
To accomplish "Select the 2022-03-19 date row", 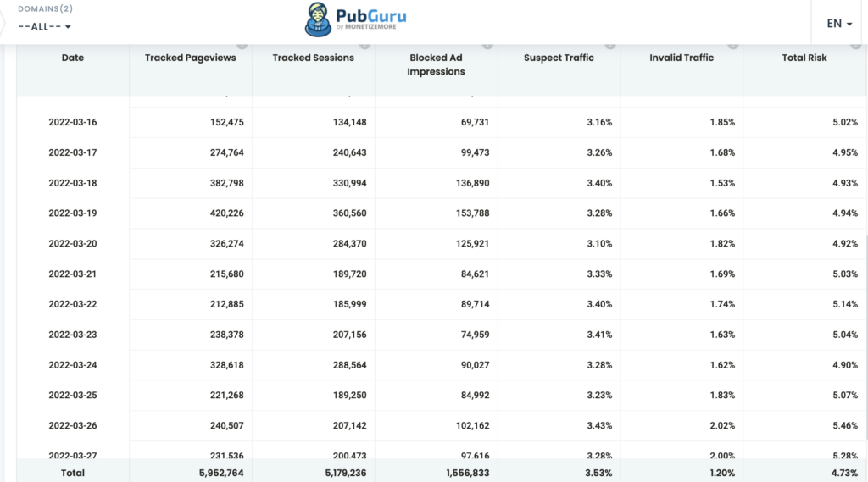I will click(73, 213).
